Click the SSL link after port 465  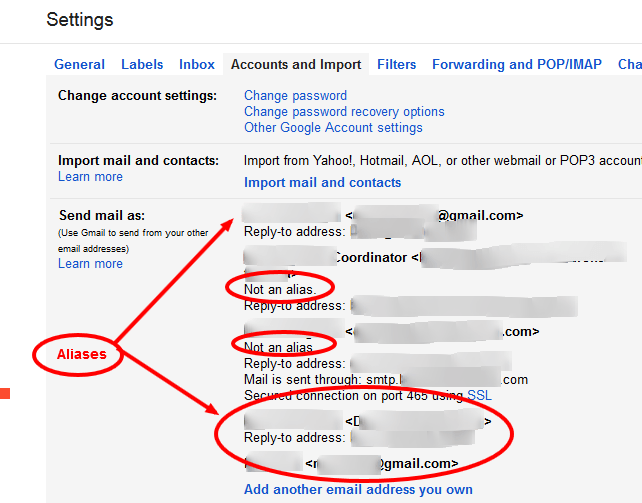(479, 396)
